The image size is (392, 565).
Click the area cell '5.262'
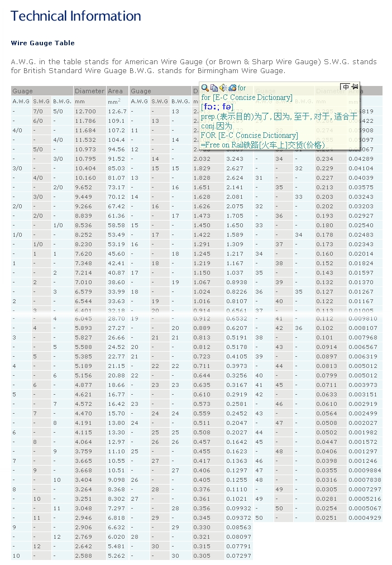click(x=116, y=556)
